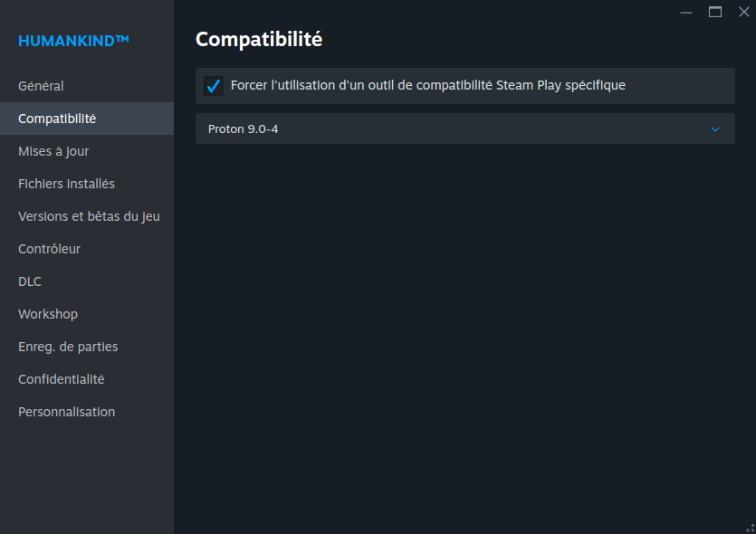This screenshot has height=534, width=756.
Task: Open Confidentialité settings
Action: pos(87,379)
